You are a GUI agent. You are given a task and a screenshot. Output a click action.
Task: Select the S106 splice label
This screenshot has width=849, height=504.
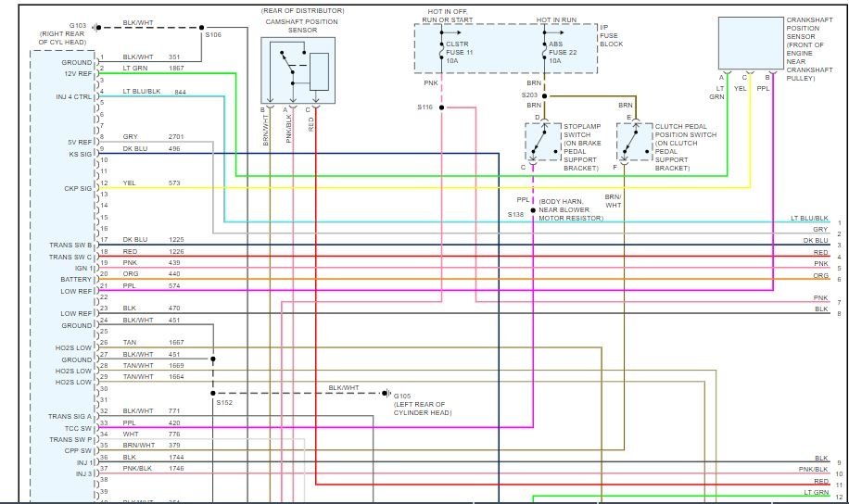(x=213, y=34)
